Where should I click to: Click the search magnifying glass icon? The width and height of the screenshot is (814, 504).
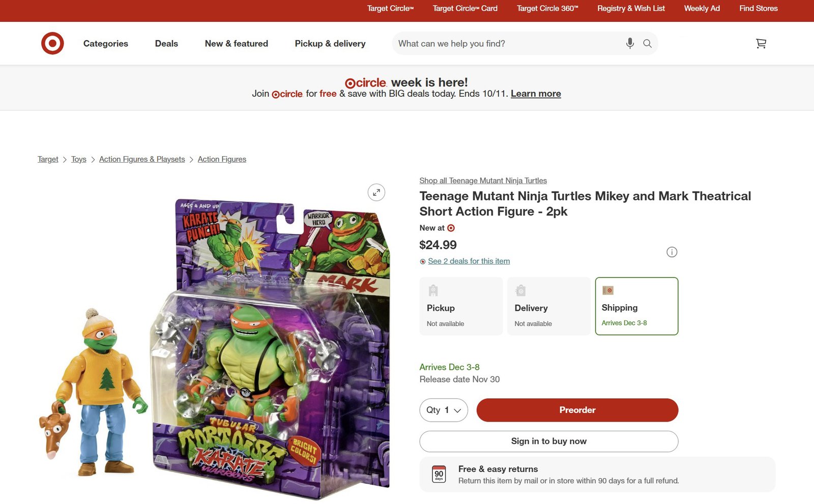(x=647, y=43)
